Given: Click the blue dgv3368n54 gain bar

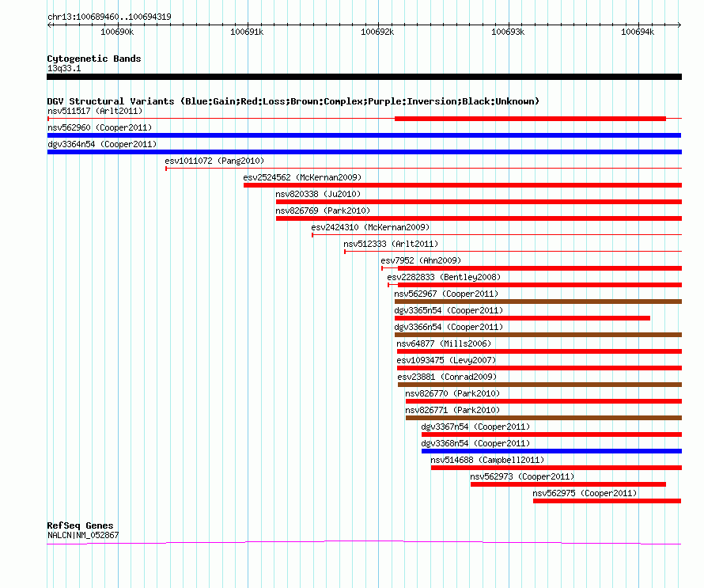Looking at the screenshot, I should pos(552,451).
